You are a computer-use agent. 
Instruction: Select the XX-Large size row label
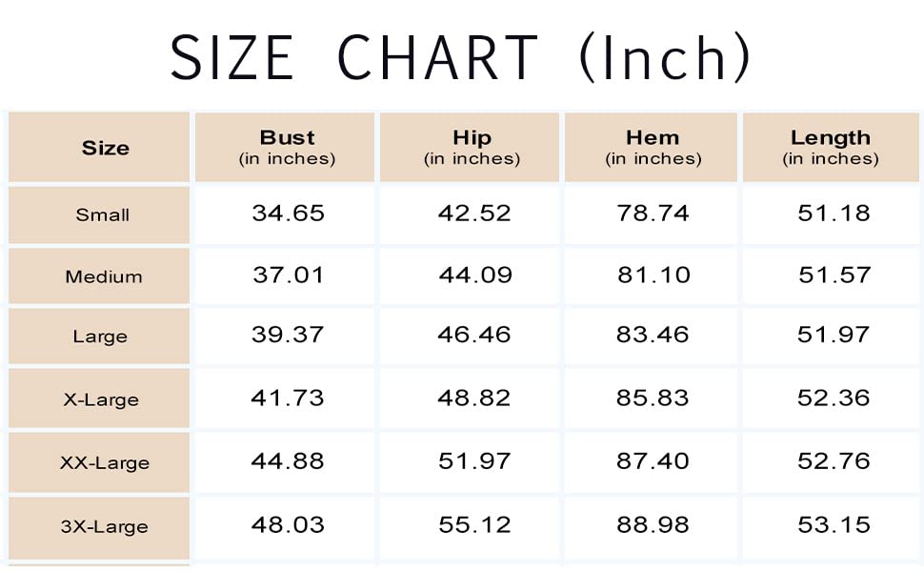(x=104, y=463)
